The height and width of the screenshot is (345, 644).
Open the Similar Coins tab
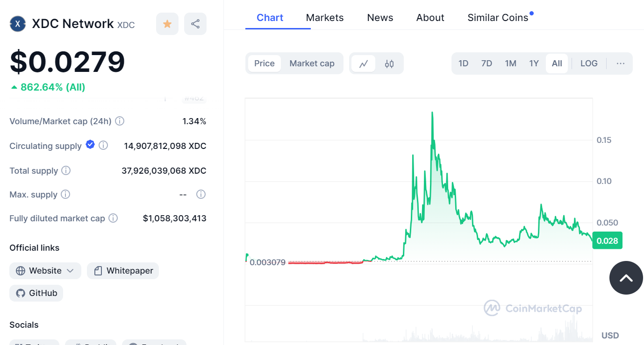498,18
